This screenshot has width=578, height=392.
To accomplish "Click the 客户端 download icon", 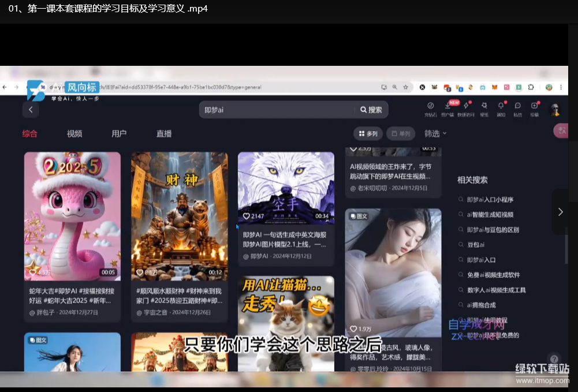I will coord(448,107).
